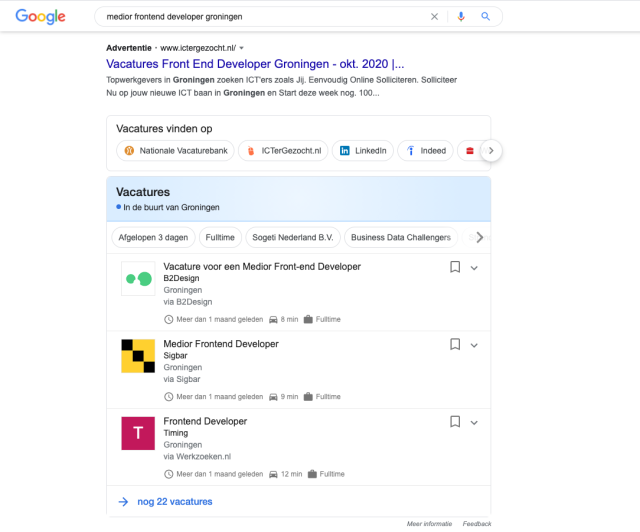
Task: Open the Medior Frontend Developer Sigbar listing
Action: (221, 344)
